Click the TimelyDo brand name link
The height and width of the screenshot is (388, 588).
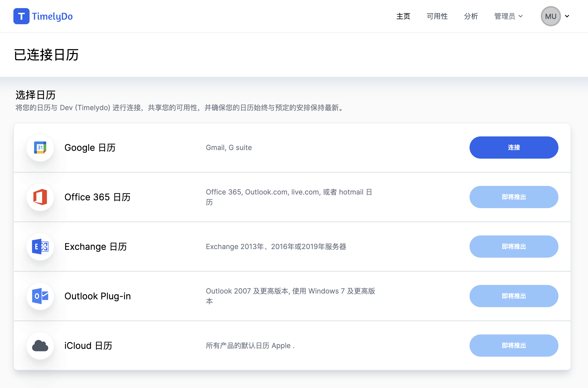(52, 16)
